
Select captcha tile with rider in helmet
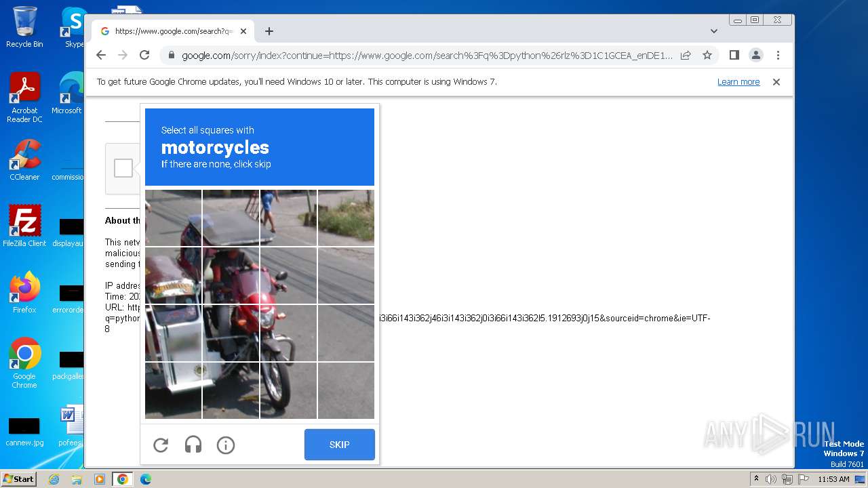click(x=231, y=275)
